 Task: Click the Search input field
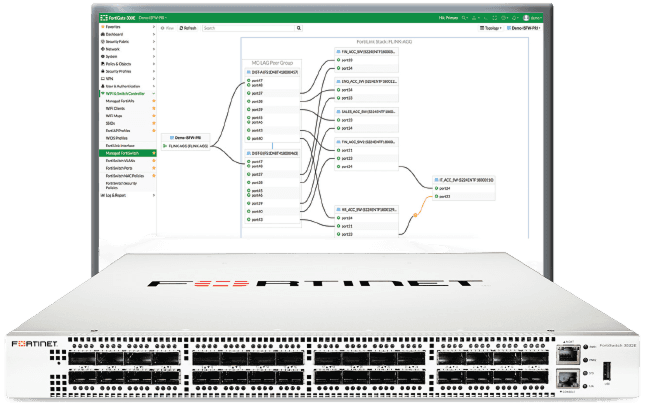(x=248, y=28)
